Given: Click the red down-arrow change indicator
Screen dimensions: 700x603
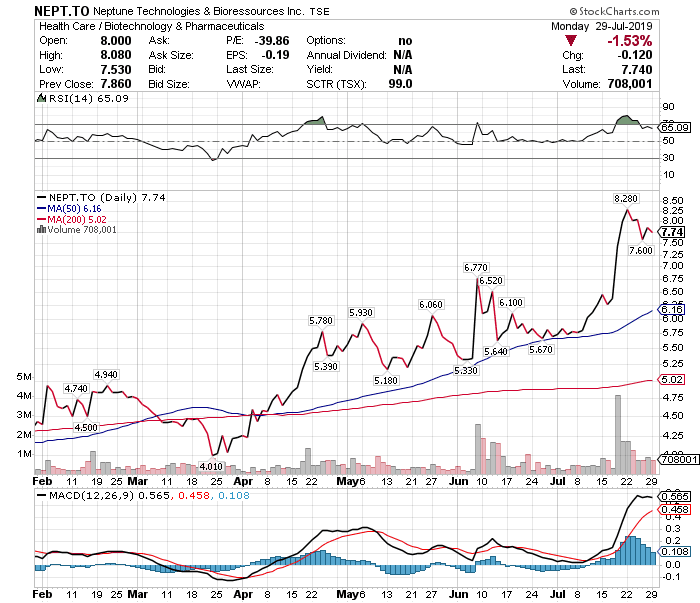Looking at the screenshot, I should point(570,41).
